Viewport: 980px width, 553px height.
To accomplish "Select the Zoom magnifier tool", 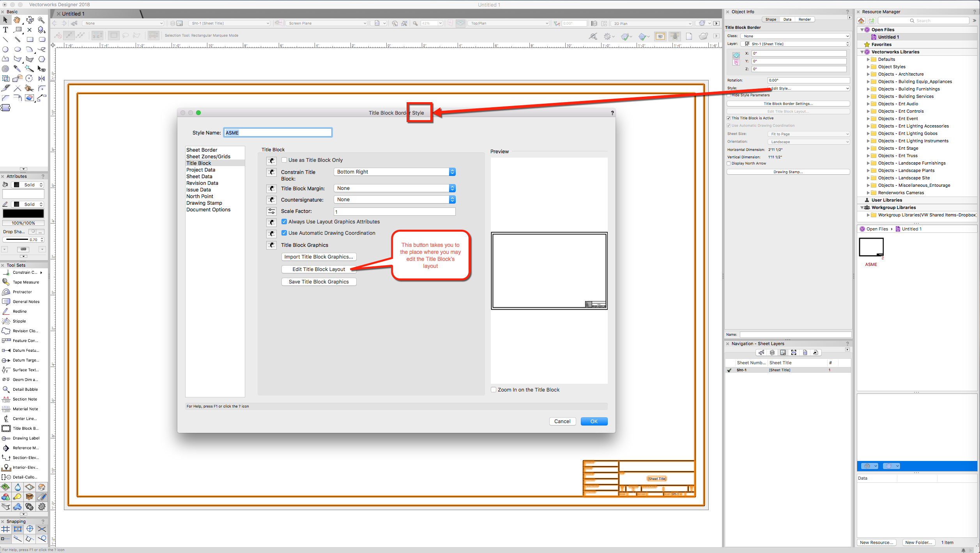I will [41, 20].
